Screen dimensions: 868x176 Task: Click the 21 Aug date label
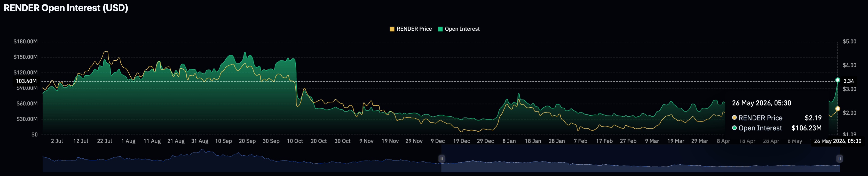point(176,141)
